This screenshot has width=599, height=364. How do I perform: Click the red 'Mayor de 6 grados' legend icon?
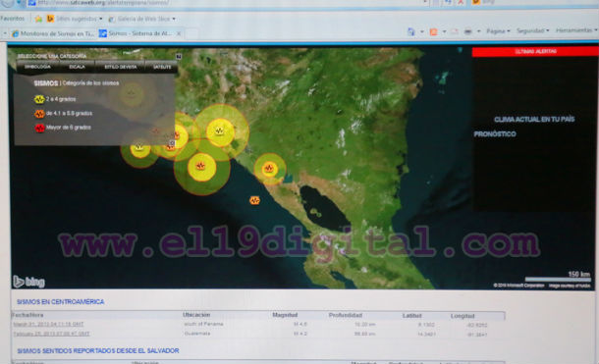[39, 128]
